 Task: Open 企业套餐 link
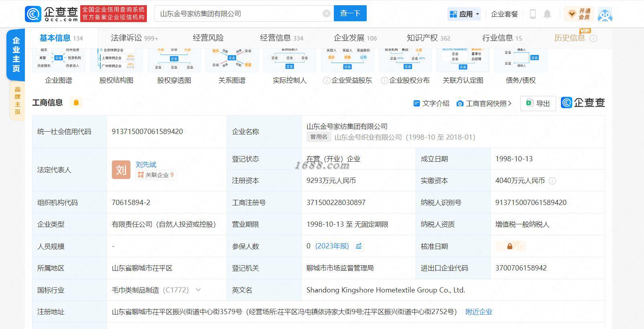[504, 14]
